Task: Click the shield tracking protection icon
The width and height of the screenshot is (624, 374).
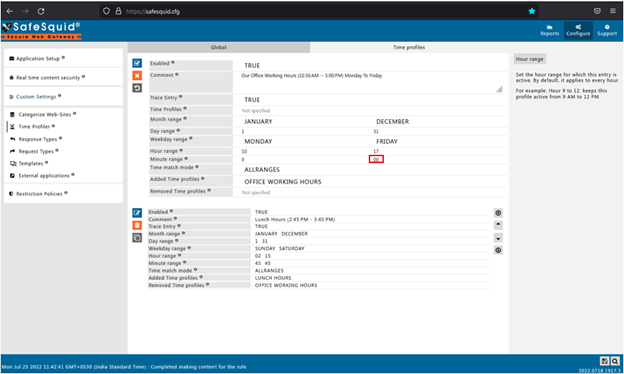Action: tap(106, 11)
